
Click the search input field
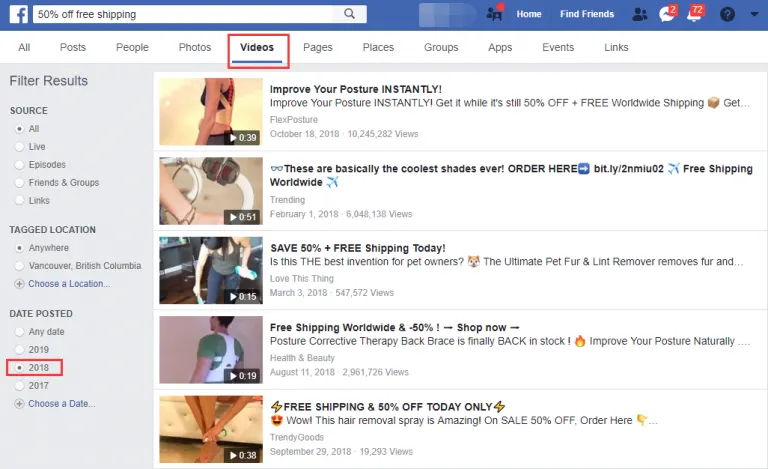coord(185,14)
